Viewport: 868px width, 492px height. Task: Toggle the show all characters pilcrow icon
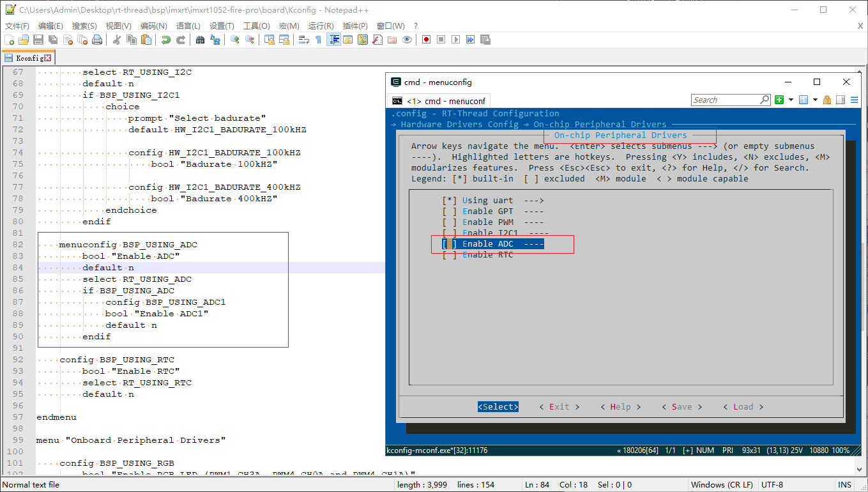pyautogui.click(x=318, y=40)
